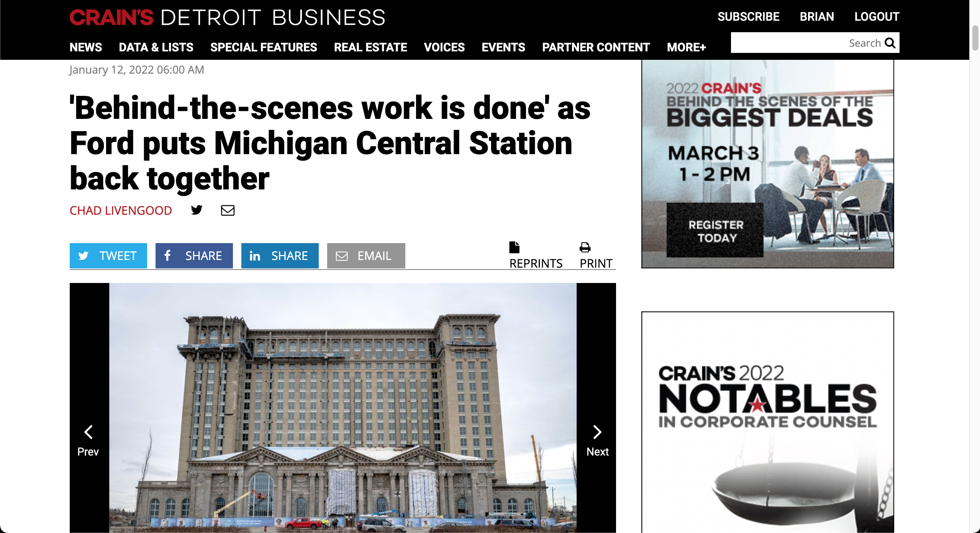The width and height of the screenshot is (980, 533).
Task: Open Partner Content section
Action: click(x=596, y=47)
